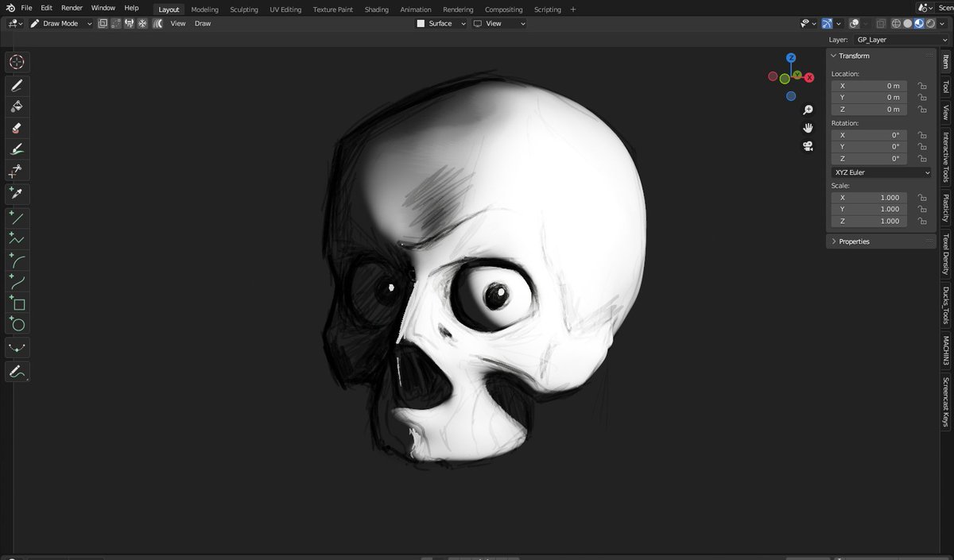Open the Render menu
Image resolution: width=954 pixels, height=560 pixels.
click(x=72, y=8)
